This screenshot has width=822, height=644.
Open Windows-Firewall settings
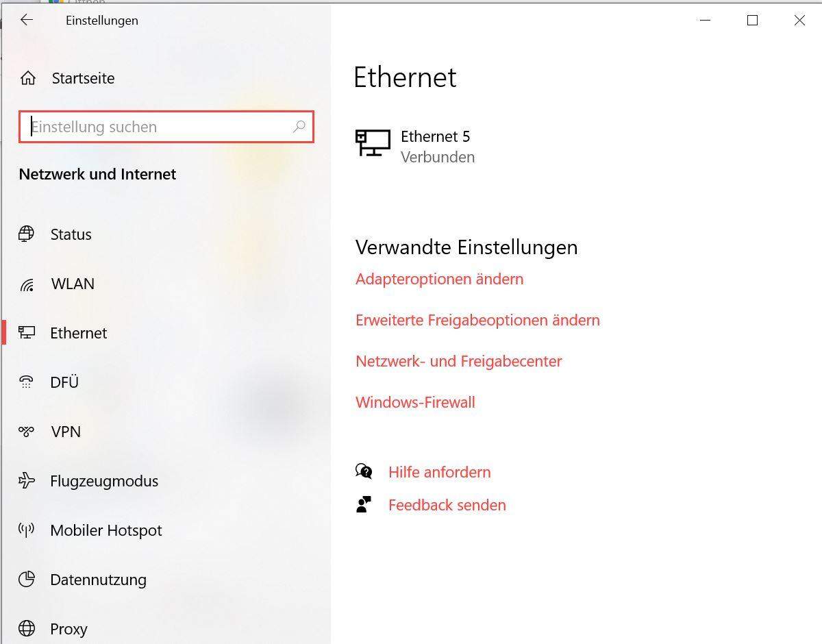[x=415, y=402]
